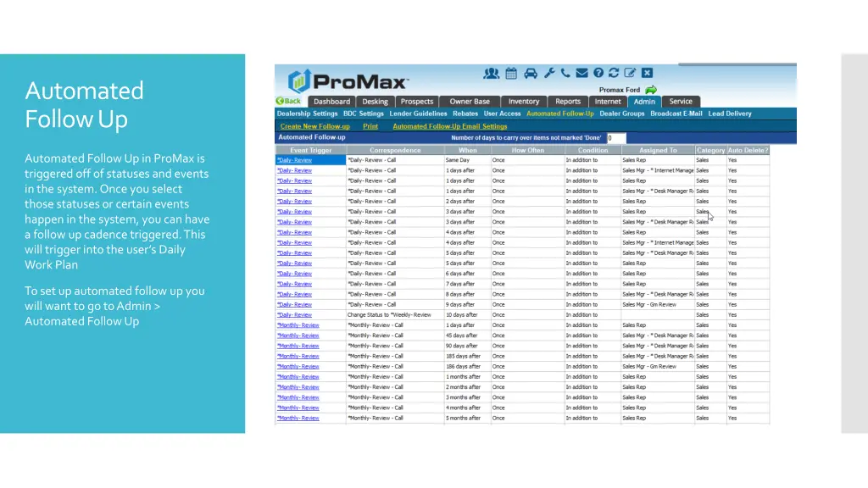
Task: Open Dealership Settings submenu item
Action: [307, 114]
